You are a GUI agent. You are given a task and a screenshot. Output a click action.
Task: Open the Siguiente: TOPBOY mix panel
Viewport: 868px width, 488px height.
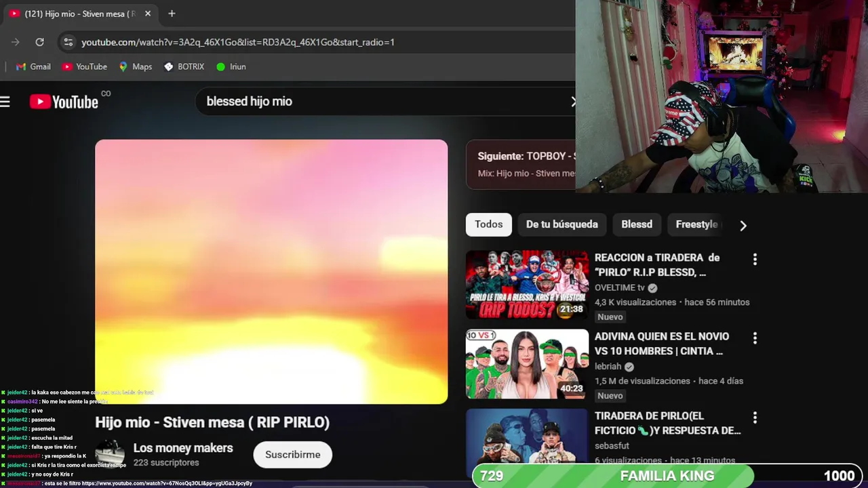pos(521,165)
